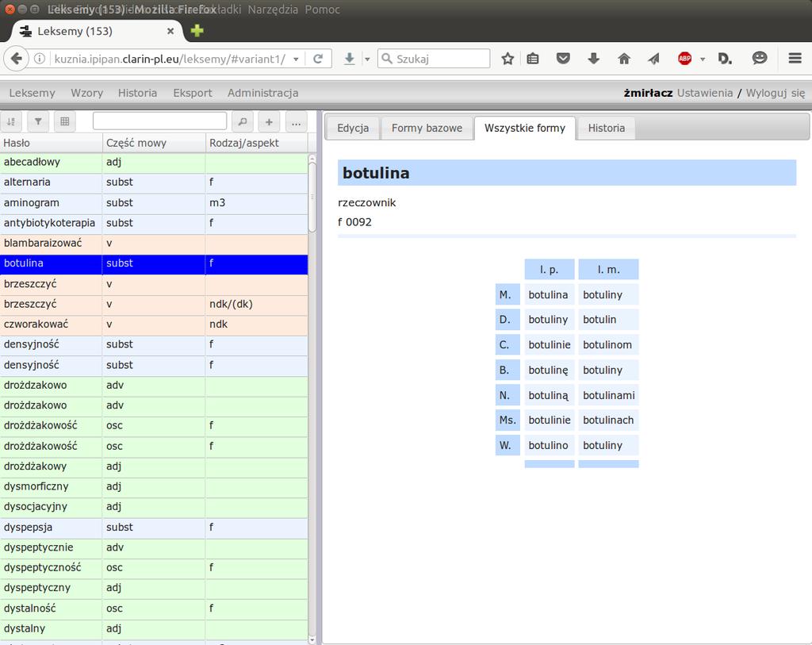
Task: Click the l. m. column header cell
Action: [608, 270]
